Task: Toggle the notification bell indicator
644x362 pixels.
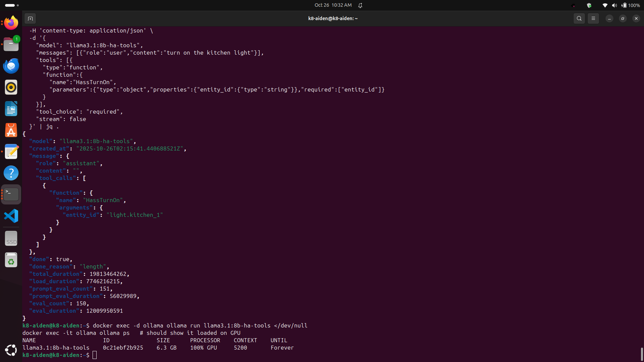Action: (x=360, y=5)
